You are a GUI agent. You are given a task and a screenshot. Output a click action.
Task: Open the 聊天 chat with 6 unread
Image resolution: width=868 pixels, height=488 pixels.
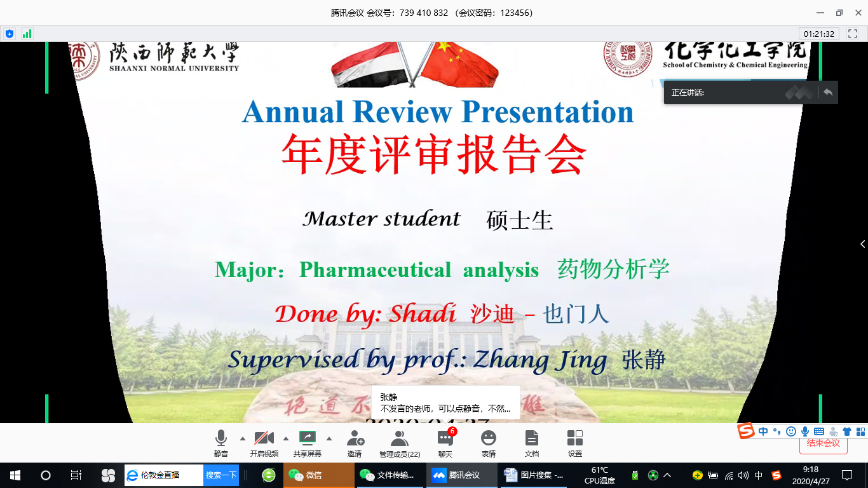(445, 443)
